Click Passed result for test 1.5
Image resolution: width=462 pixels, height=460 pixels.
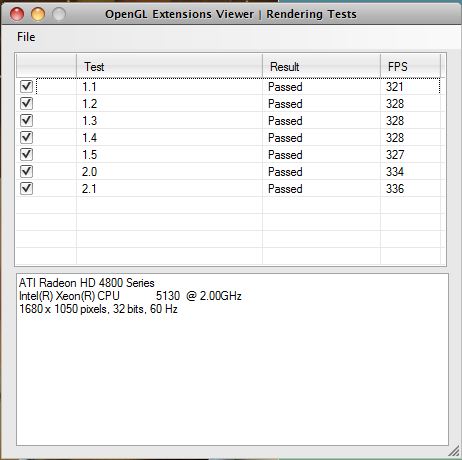[285, 155]
